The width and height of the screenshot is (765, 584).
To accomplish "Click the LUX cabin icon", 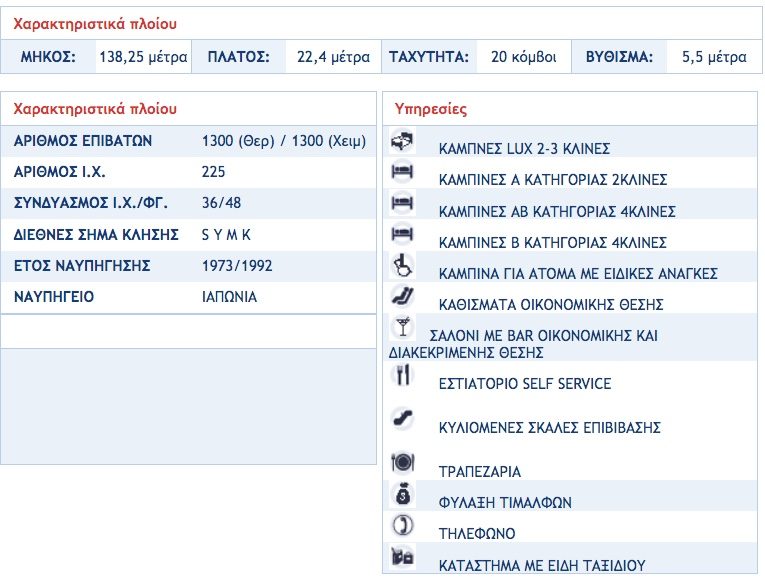I will click(403, 141).
